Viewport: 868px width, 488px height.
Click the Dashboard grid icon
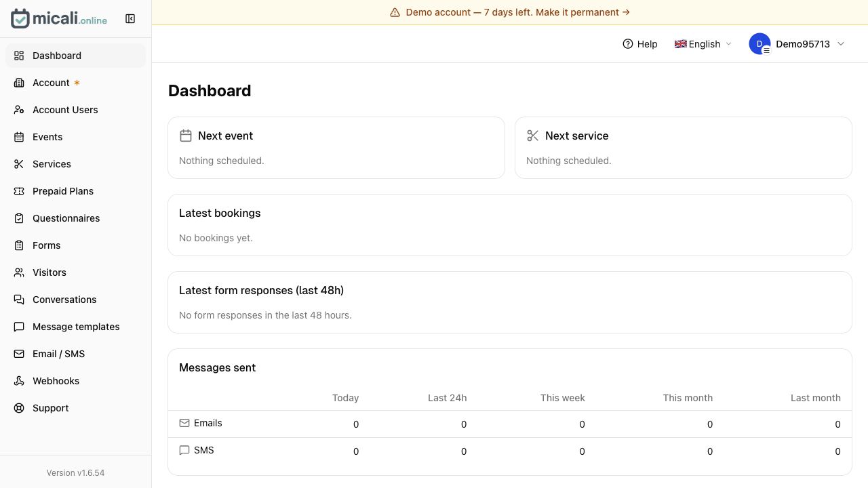click(19, 56)
